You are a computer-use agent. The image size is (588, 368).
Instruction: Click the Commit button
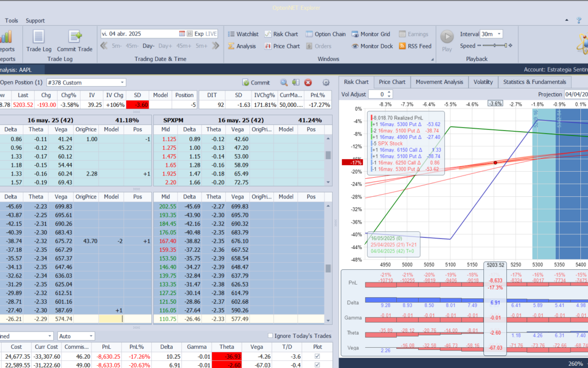pos(256,83)
